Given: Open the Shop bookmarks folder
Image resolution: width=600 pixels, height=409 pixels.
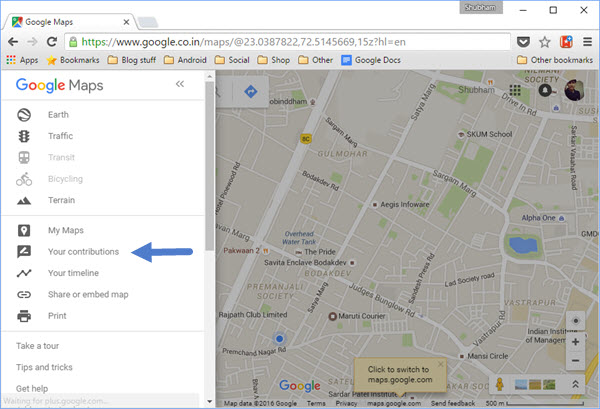Looking at the screenshot, I should (274, 60).
